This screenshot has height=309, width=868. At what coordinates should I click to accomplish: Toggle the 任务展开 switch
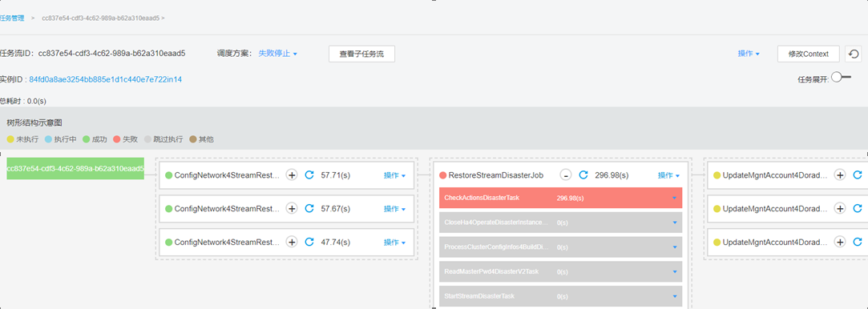[841, 78]
